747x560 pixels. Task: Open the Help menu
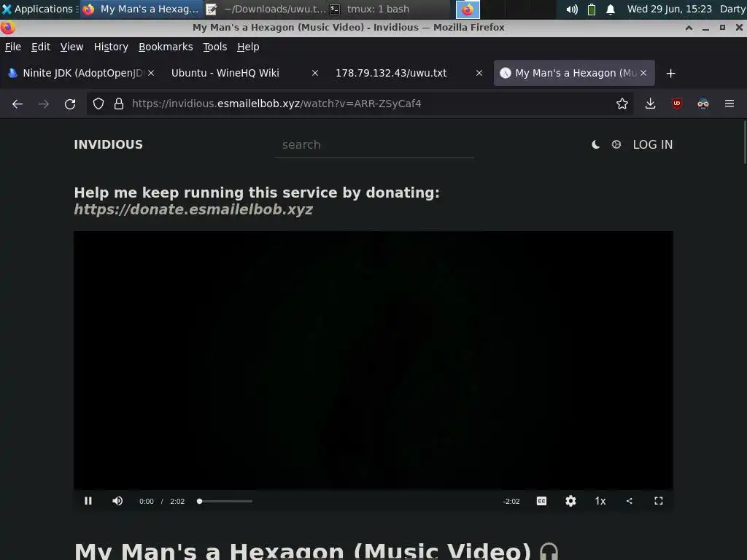click(x=248, y=47)
